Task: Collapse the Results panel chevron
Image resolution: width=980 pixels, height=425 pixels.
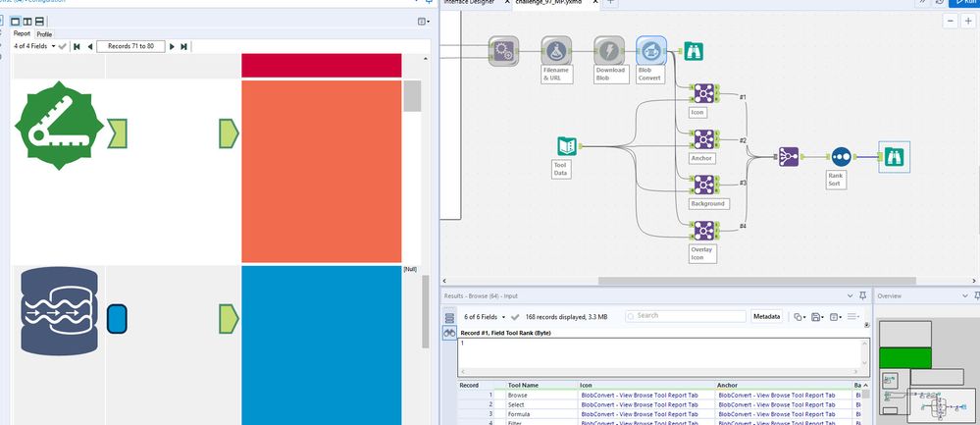Action: point(850,295)
